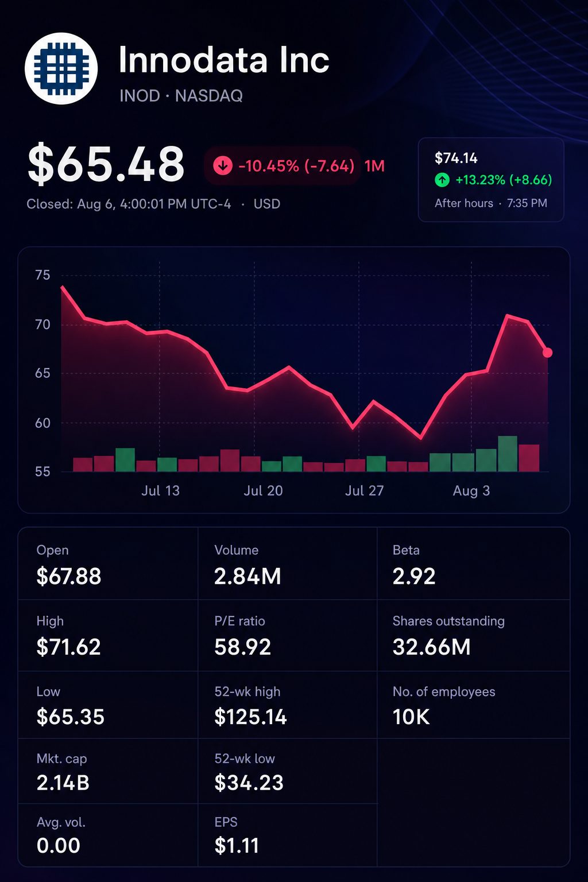Screen dimensions: 588x882
Task: Click the Innodata Inc company title
Action: pos(224,60)
